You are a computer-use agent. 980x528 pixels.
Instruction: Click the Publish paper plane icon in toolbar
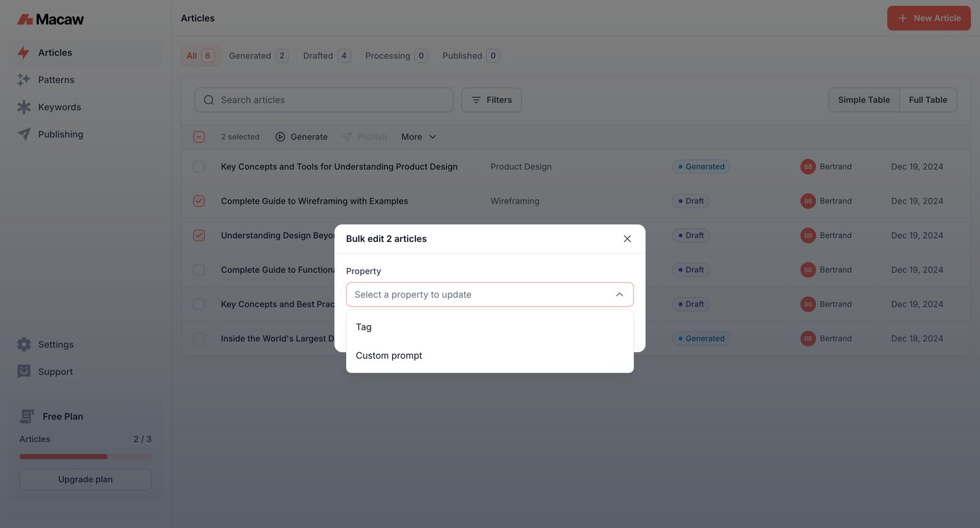pos(347,137)
